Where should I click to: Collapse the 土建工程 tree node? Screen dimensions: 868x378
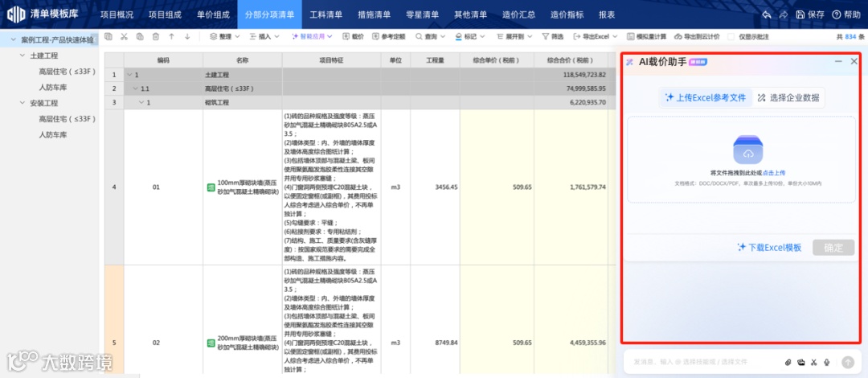pyautogui.click(x=23, y=55)
